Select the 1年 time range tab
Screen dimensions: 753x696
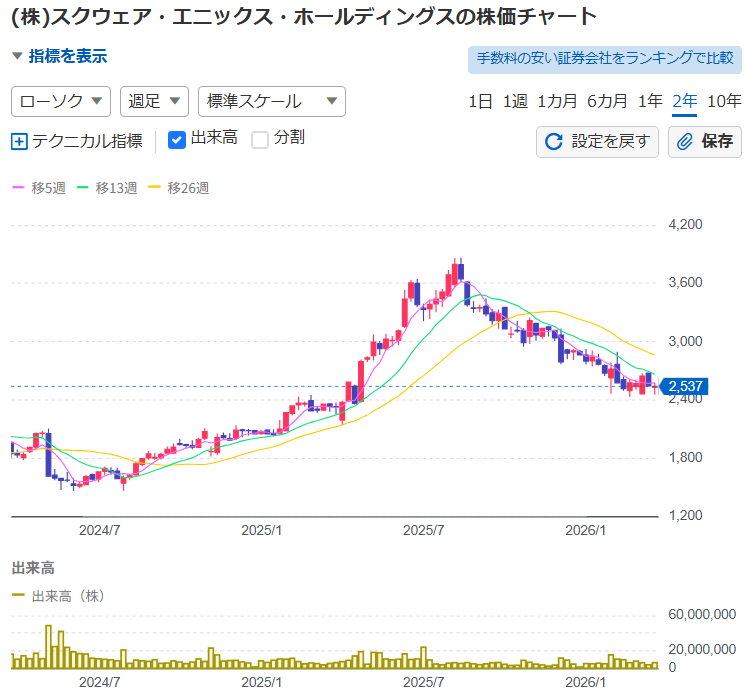tap(650, 101)
